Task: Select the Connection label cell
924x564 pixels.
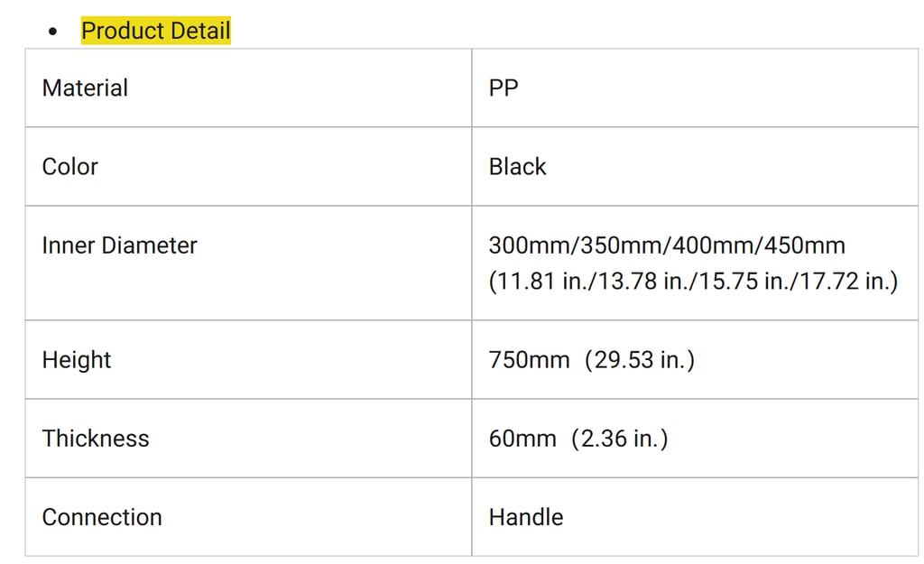Action: 248,517
